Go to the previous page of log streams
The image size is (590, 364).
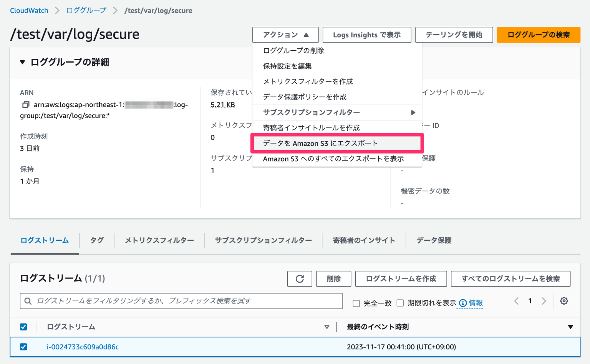coord(516,301)
